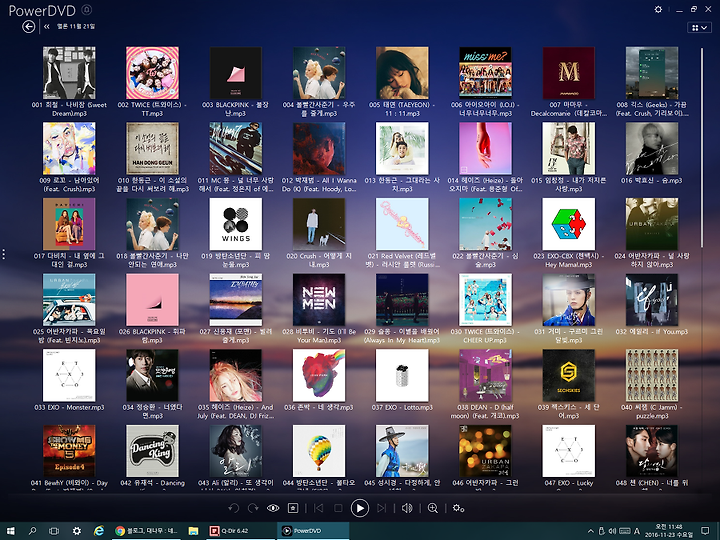Viewport: 720px width, 540px height.
Task: Select the 006 I.O.I 'miss me?' cover
Action: [485, 73]
